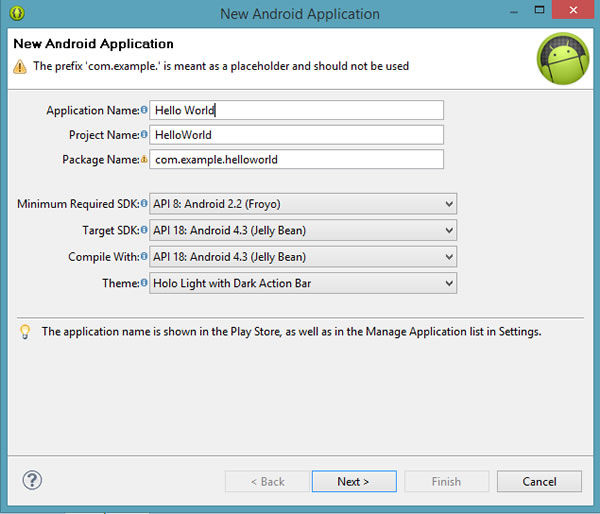Click the 'com.example.' placeholder warning text
This screenshot has height=514, width=600.
221,66
